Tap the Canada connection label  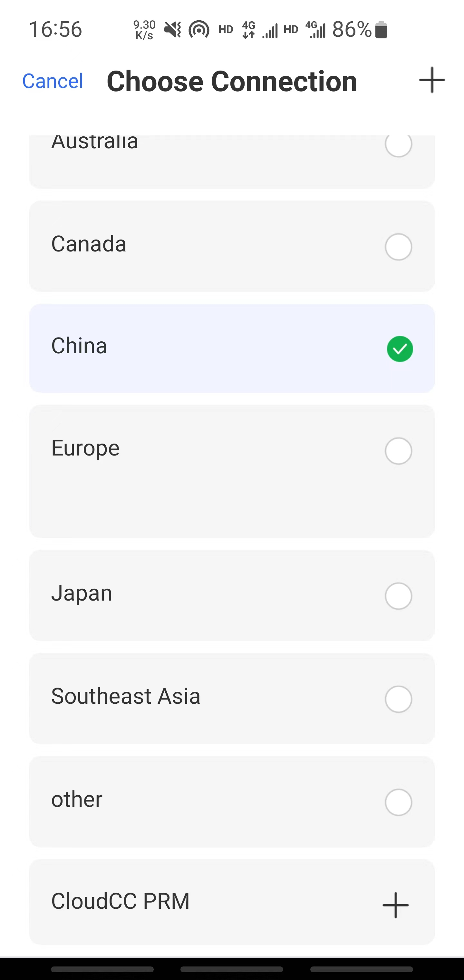[x=89, y=244]
